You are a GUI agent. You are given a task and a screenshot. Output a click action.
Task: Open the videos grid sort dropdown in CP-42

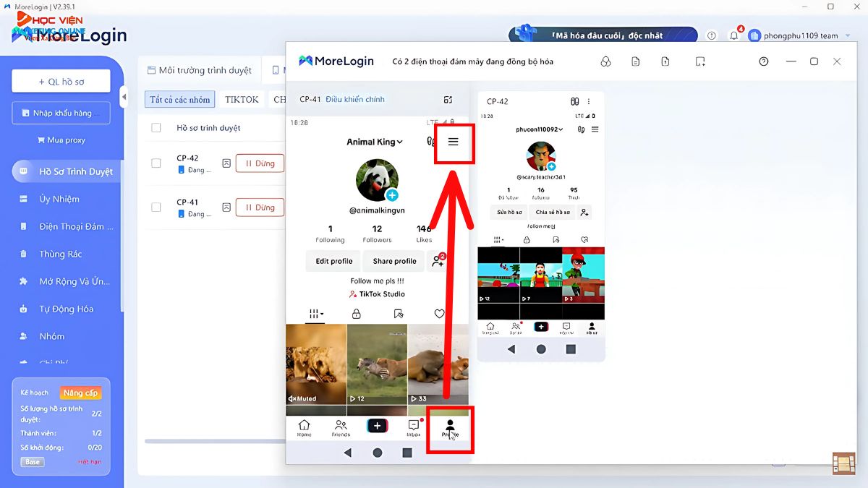click(x=498, y=239)
